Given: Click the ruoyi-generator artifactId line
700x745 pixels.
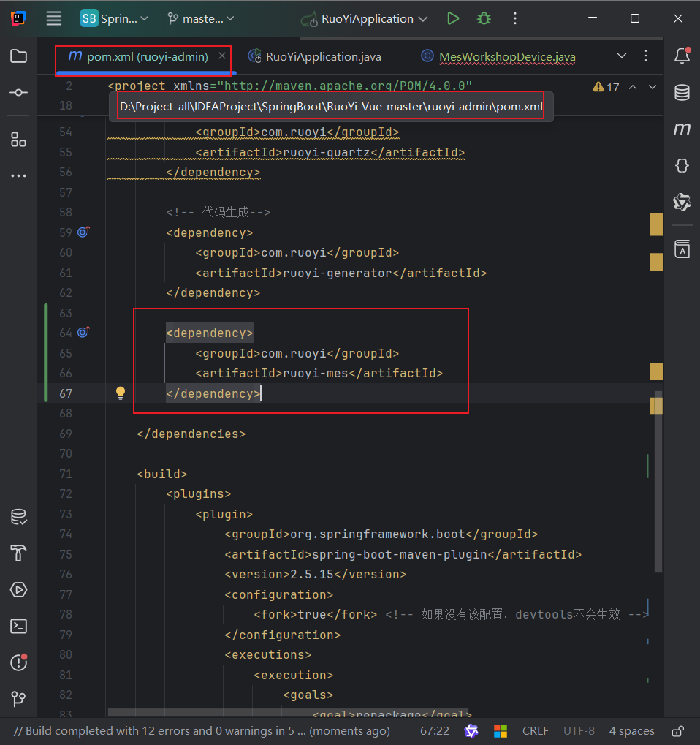Looking at the screenshot, I should click(x=341, y=273).
